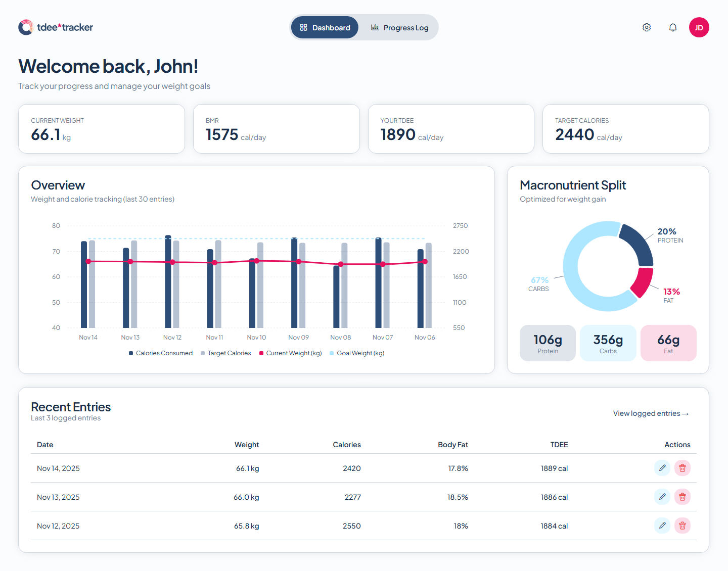
Task: Follow the View logged entries link
Action: tap(651, 413)
